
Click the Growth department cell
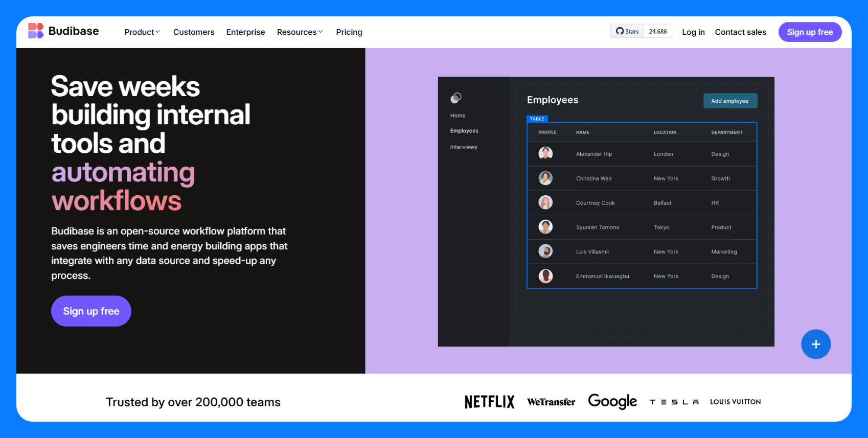coord(720,178)
